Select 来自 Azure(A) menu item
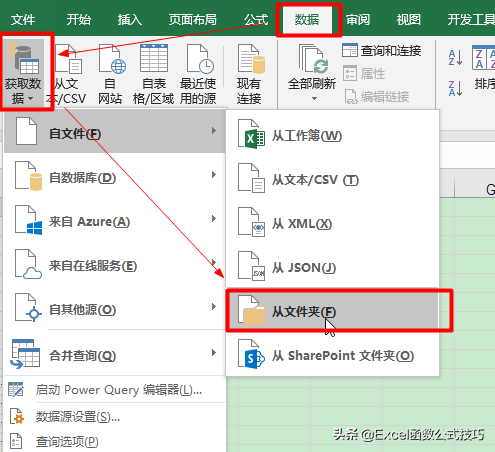The width and height of the screenshot is (495, 452). pos(115,219)
